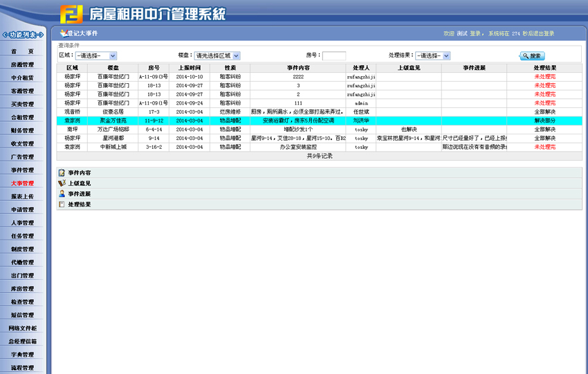Click the 上报时间 column header
Image resolution: width=588 pixels, height=374 pixels.
(189, 68)
